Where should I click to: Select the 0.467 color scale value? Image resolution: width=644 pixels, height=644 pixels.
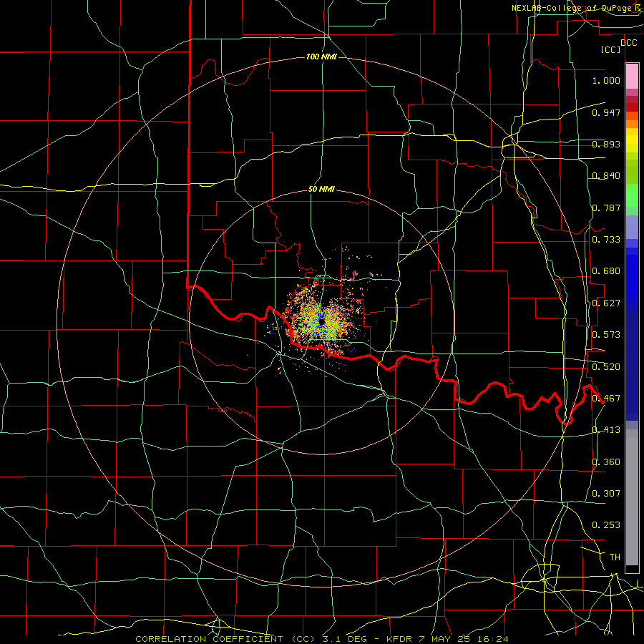click(x=606, y=399)
